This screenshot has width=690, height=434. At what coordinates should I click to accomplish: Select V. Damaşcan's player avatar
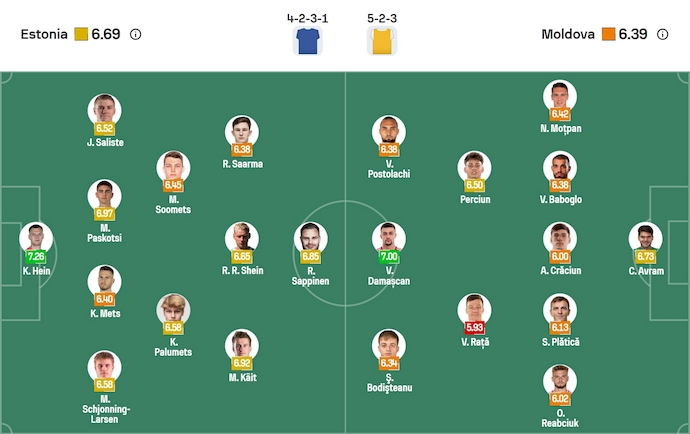(389, 238)
